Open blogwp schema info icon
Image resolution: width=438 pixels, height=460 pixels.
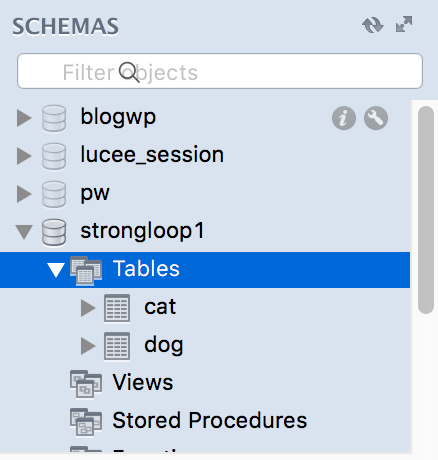(x=344, y=118)
